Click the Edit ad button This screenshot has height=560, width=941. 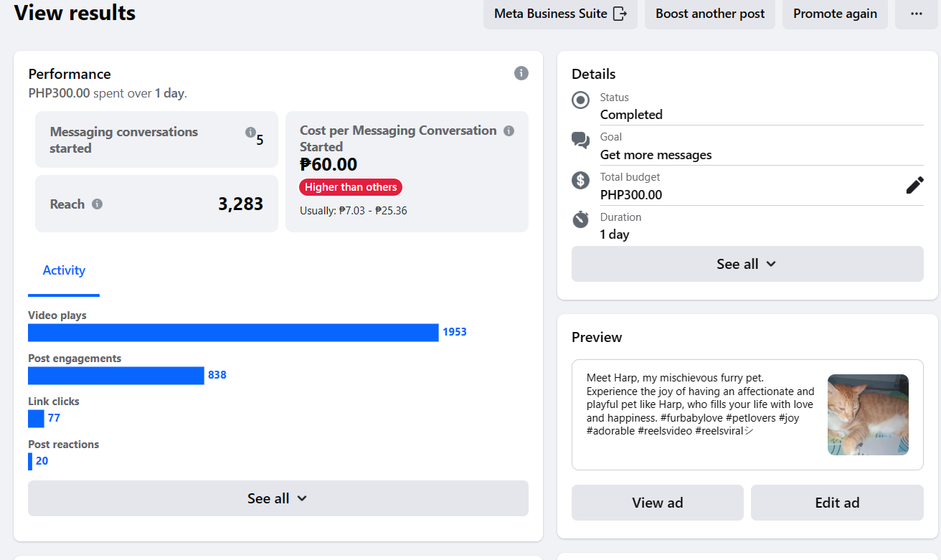(x=837, y=503)
